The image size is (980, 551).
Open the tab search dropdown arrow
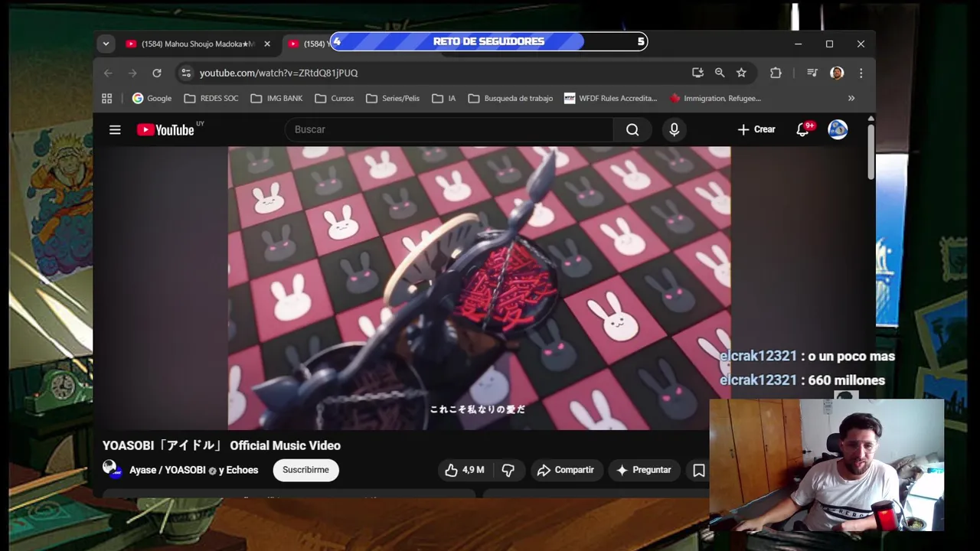(106, 44)
